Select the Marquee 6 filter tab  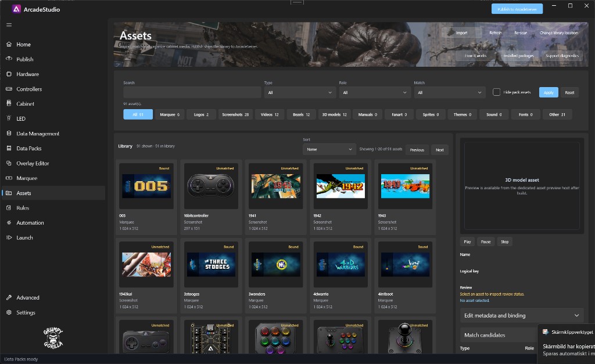point(170,114)
